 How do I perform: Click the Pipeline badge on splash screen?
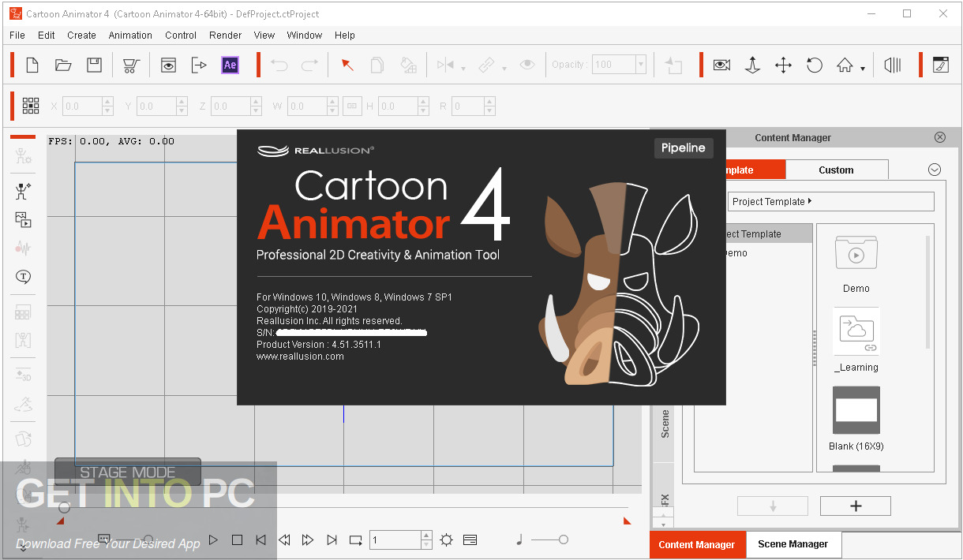684,148
